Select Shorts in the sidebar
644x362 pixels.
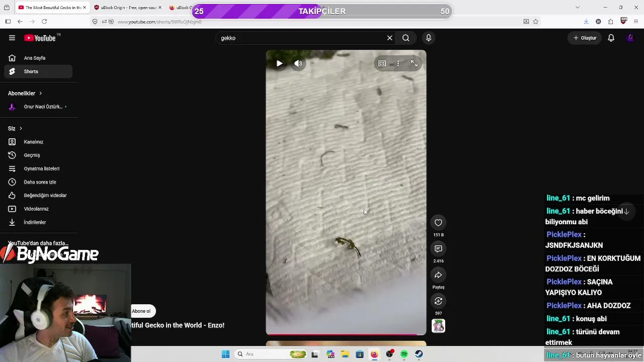(x=38, y=71)
